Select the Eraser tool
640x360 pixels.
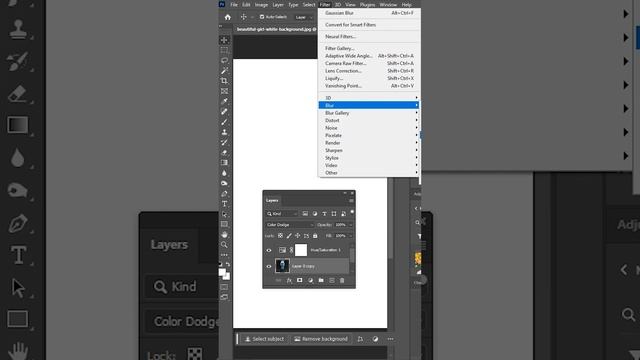pos(224,152)
